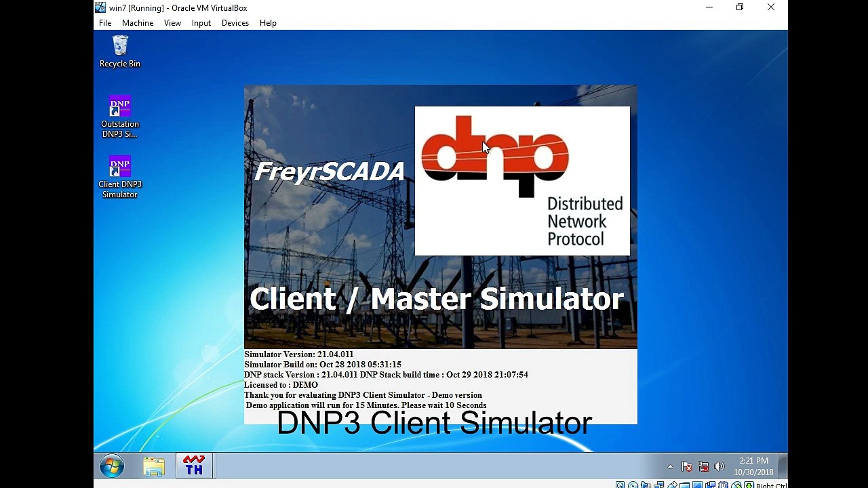Click the Show Desktop strip on the taskbar
This screenshot has height=488, width=868.
coord(783,466)
